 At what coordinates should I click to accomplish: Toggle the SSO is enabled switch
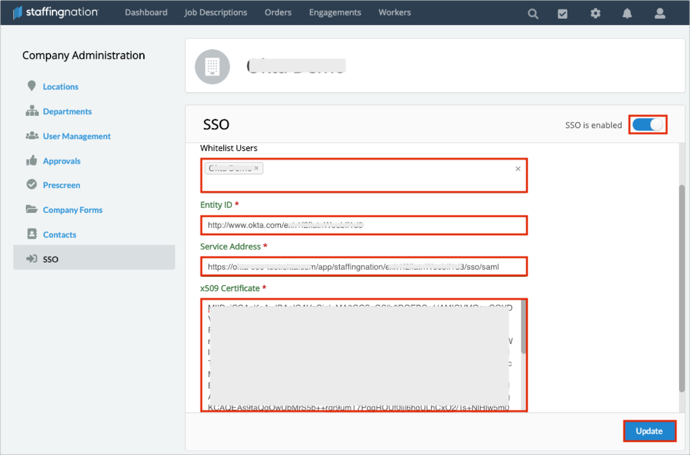[647, 125]
